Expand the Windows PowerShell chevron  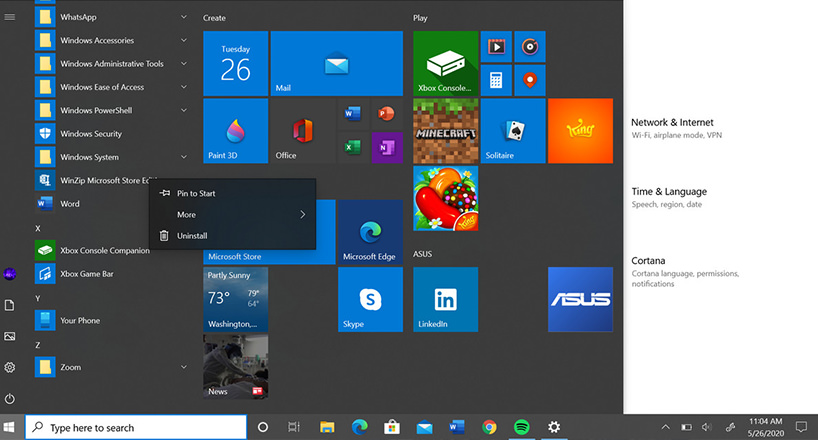point(184,110)
